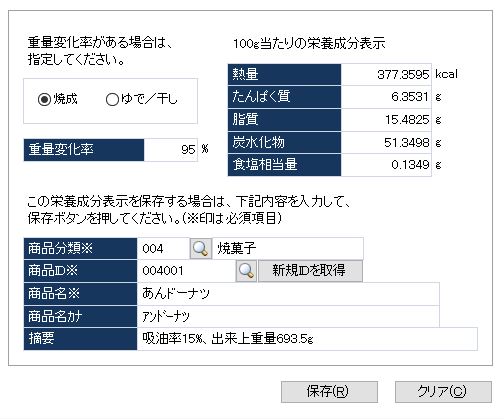Click the 商品名カナ label
504x419 pixels.
point(81,316)
